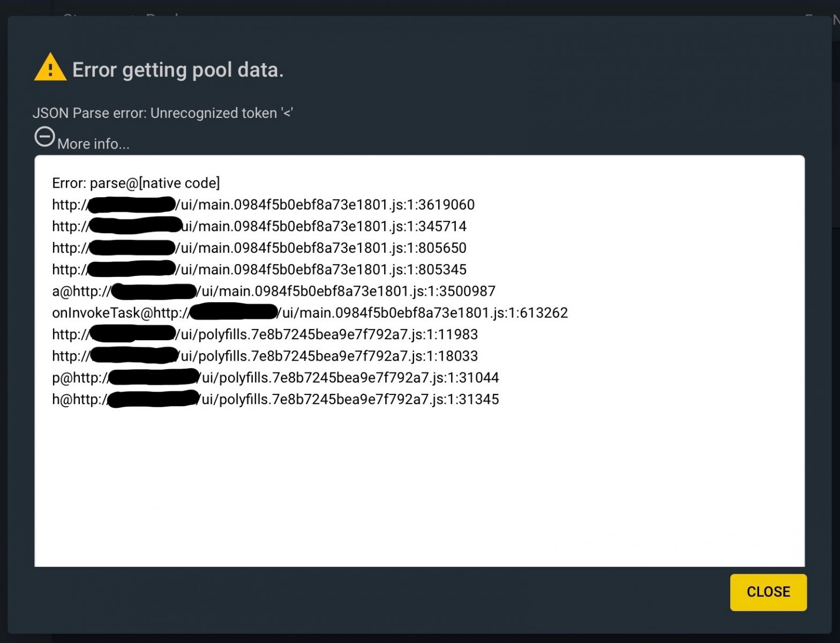Click the empty area of the white details box
This screenshot has height=643, width=840.
(419, 482)
